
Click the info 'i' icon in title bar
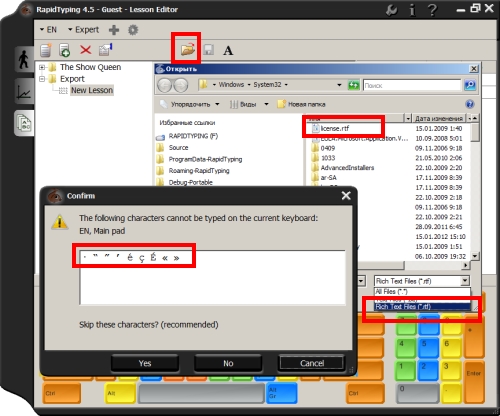(412, 10)
